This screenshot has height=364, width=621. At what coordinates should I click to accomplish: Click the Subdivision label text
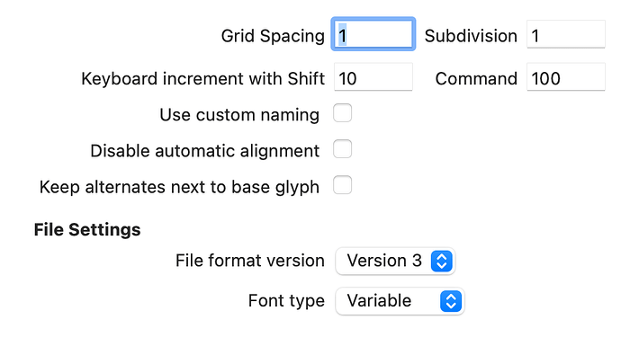(x=471, y=36)
